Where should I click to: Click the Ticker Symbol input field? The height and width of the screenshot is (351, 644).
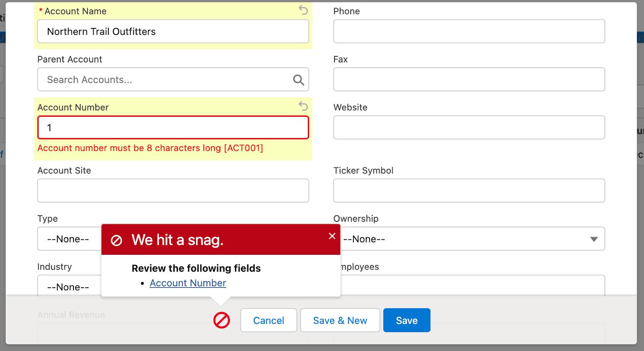[x=469, y=190]
